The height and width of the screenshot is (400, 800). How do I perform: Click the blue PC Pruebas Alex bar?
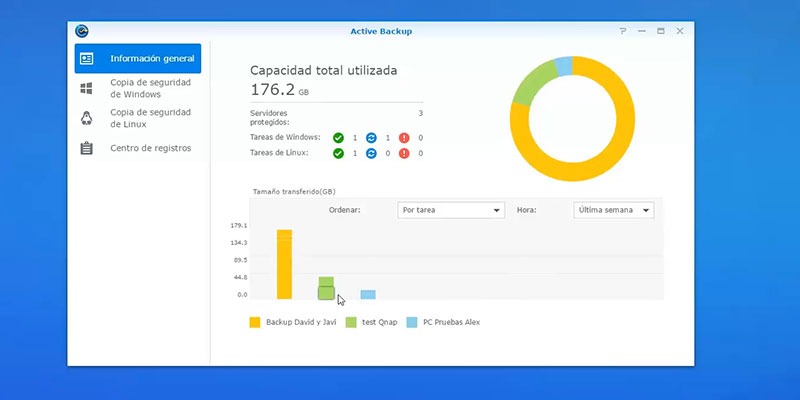click(368, 294)
